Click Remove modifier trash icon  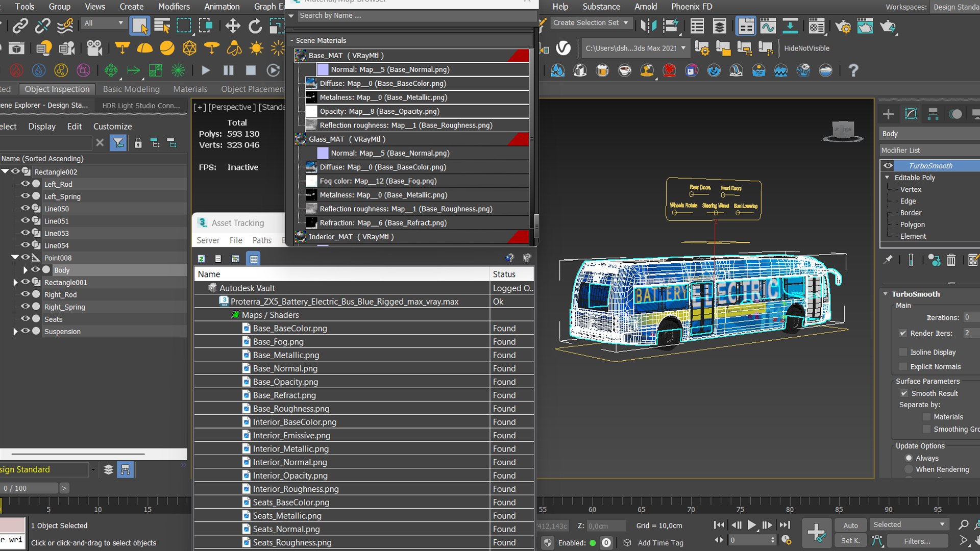click(x=951, y=260)
